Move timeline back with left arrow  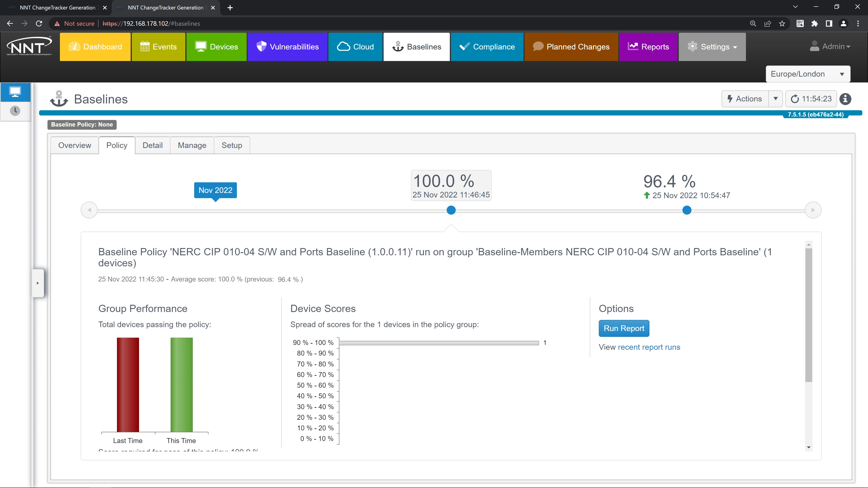89,210
